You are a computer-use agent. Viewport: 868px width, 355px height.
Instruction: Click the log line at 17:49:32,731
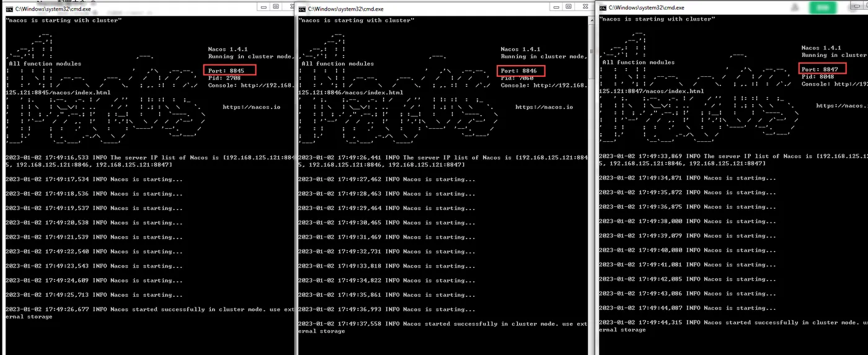coord(386,252)
